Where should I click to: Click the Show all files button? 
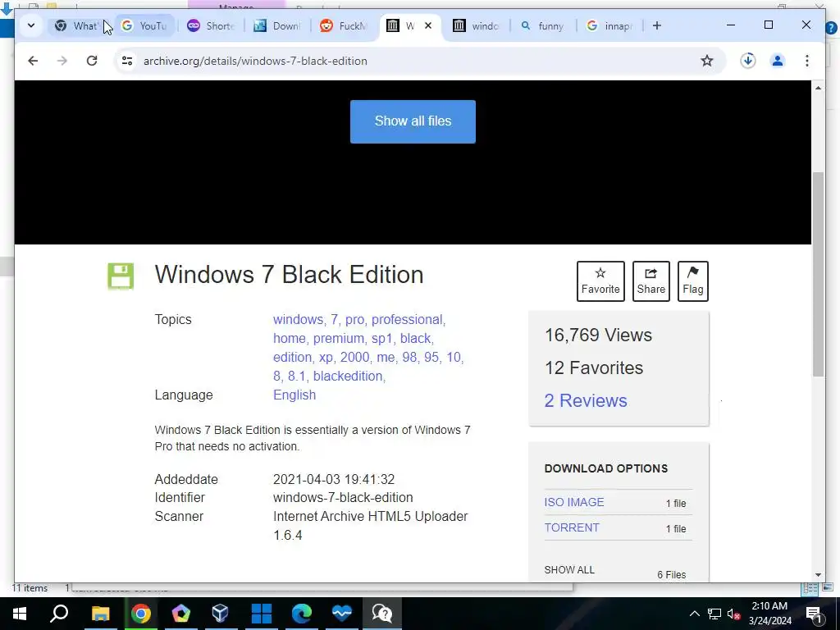coord(413,121)
